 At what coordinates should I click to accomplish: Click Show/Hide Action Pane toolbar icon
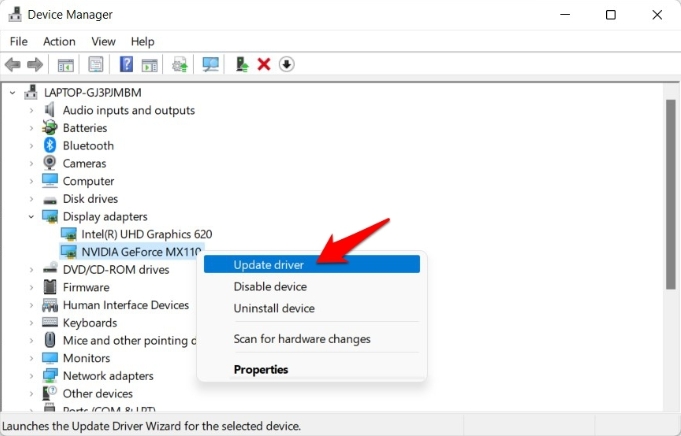point(149,65)
